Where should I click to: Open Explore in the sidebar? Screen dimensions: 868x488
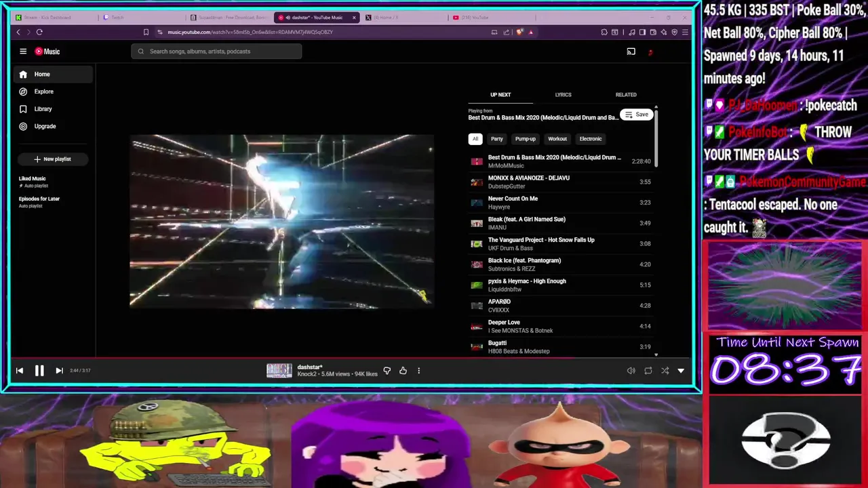[53, 91]
